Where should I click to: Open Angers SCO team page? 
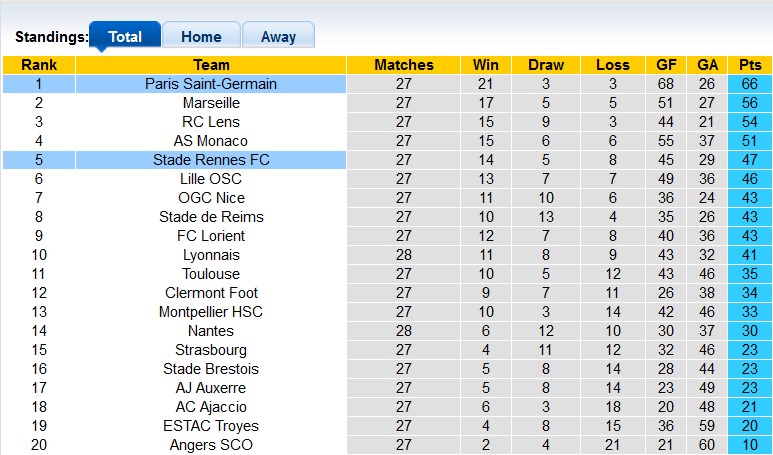point(211,445)
